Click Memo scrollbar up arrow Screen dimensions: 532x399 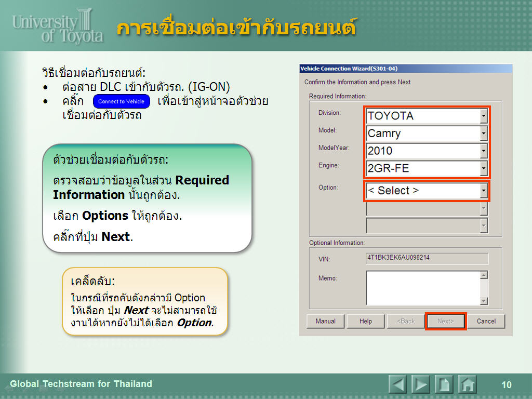point(484,275)
